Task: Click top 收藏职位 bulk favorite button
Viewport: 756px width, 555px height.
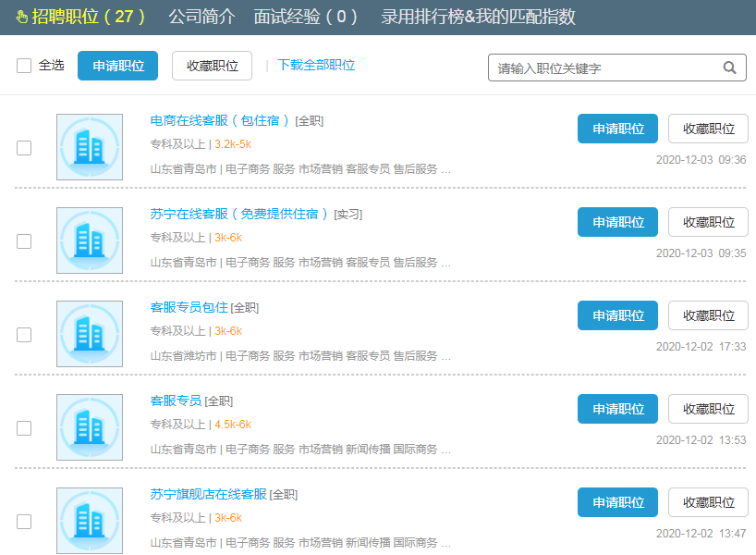Action: coord(212,66)
